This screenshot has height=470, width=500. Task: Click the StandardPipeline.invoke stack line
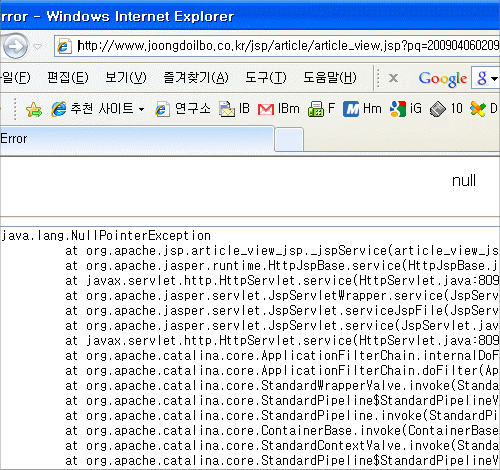click(282, 416)
